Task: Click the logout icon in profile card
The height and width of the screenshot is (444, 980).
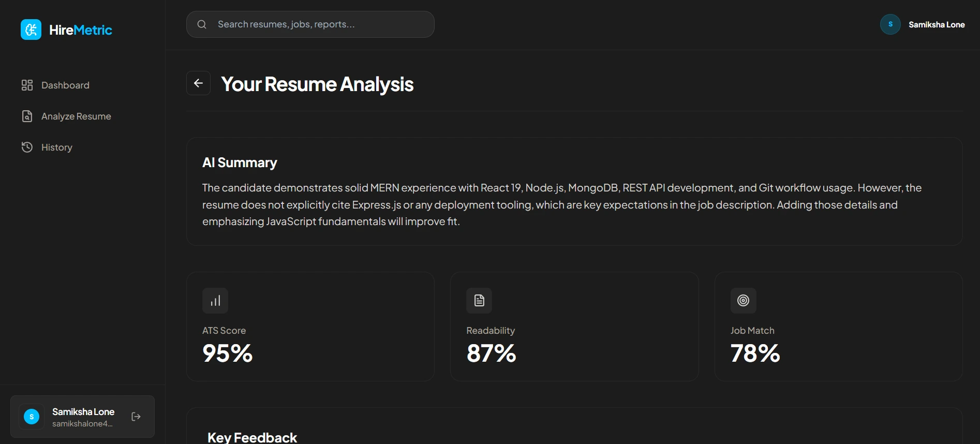Action: coord(135,417)
